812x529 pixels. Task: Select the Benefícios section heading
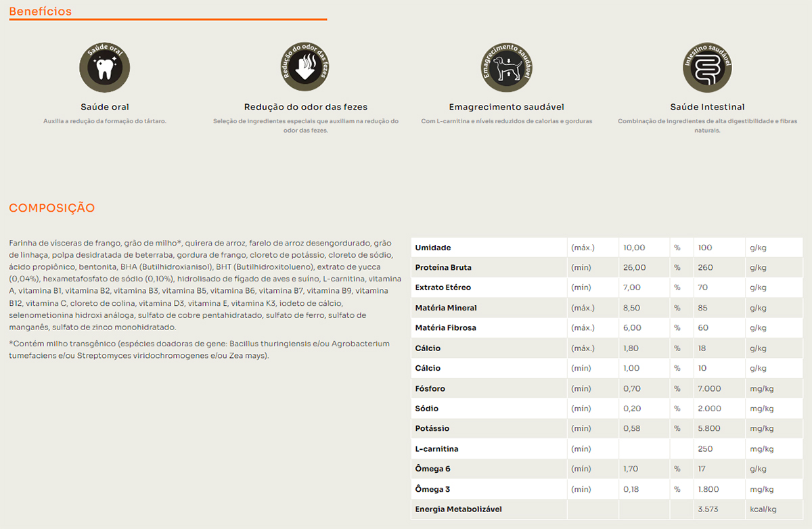coord(41,11)
